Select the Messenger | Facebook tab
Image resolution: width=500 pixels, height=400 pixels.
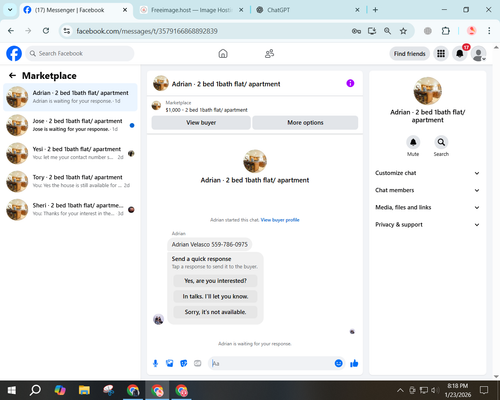(x=76, y=10)
